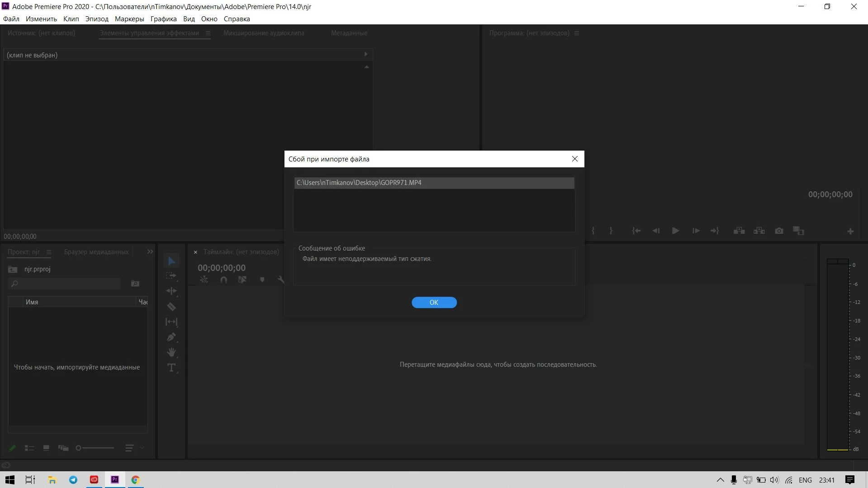868x488 pixels.
Task: Open the program monitor button editor plus
Action: pyautogui.click(x=850, y=232)
